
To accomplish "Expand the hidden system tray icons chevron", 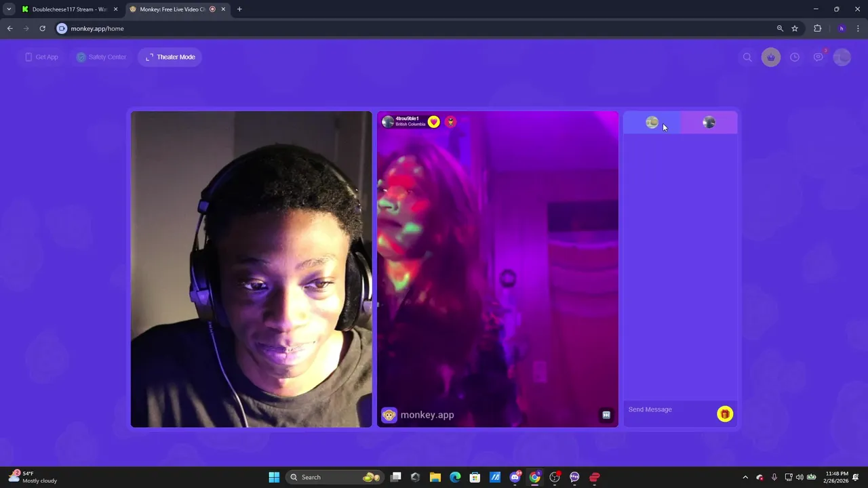I will pyautogui.click(x=745, y=477).
